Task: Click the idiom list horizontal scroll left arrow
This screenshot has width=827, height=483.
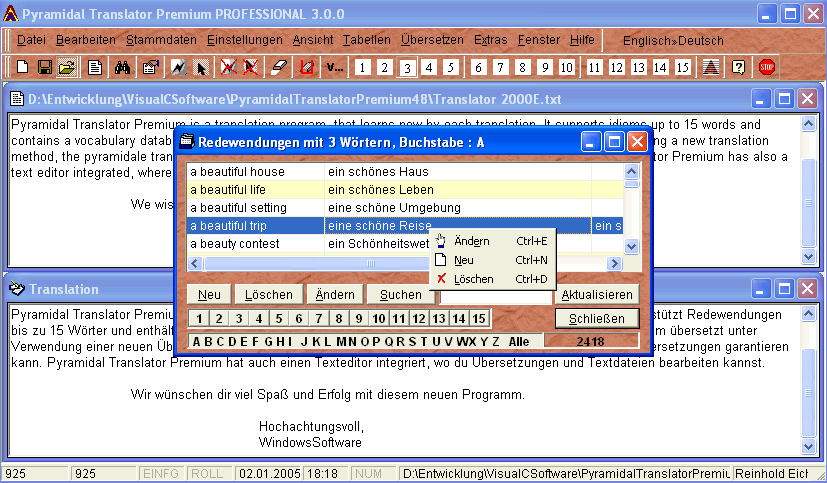Action: pyautogui.click(x=195, y=263)
